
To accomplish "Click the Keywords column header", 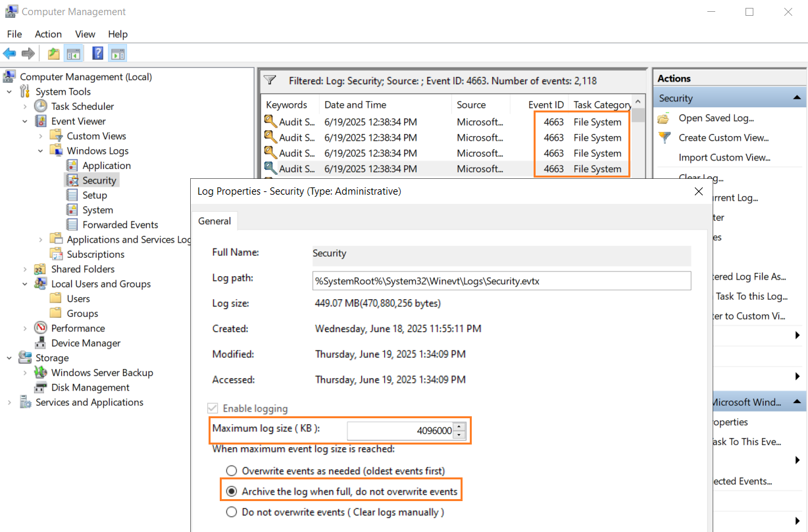I will [x=290, y=105].
